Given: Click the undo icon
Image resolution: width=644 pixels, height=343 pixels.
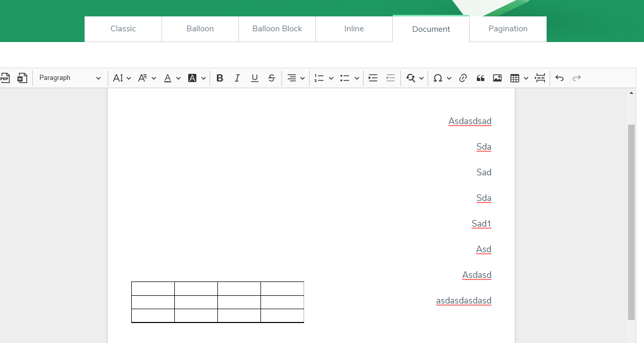Looking at the screenshot, I should point(559,77).
